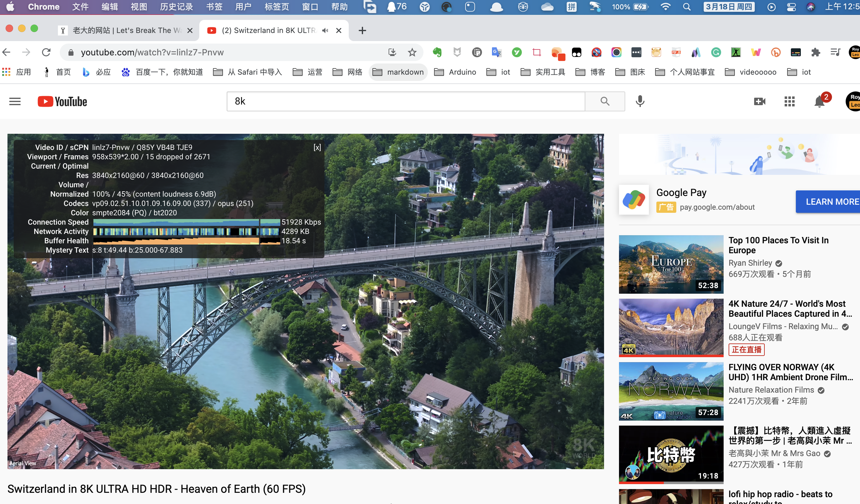Open the YouTube guide hamburger menu
860x504 pixels.
coord(15,101)
